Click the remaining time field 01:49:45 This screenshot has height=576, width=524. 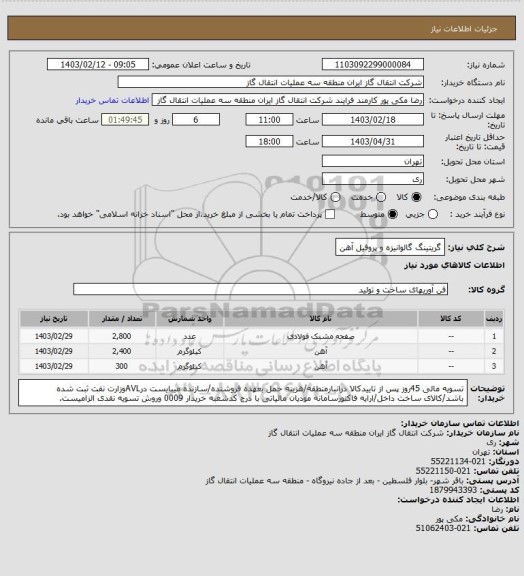pyautogui.click(x=125, y=120)
